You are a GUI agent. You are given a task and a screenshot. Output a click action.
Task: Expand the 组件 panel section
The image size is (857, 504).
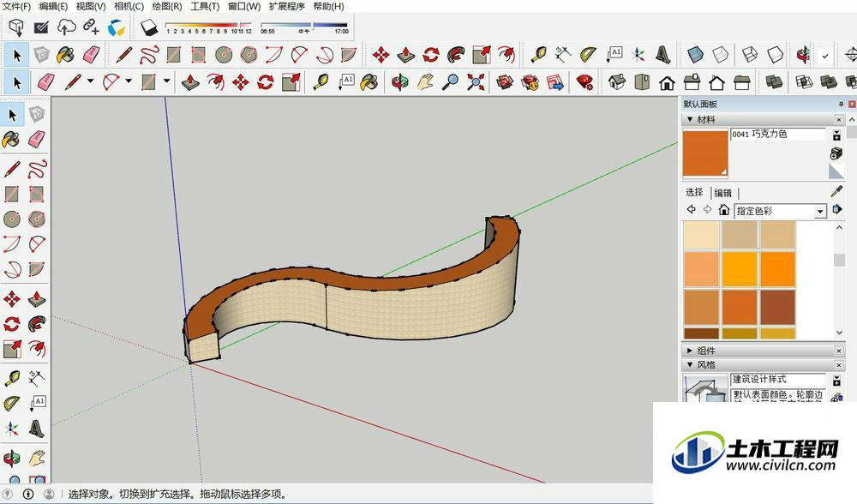click(690, 351)
